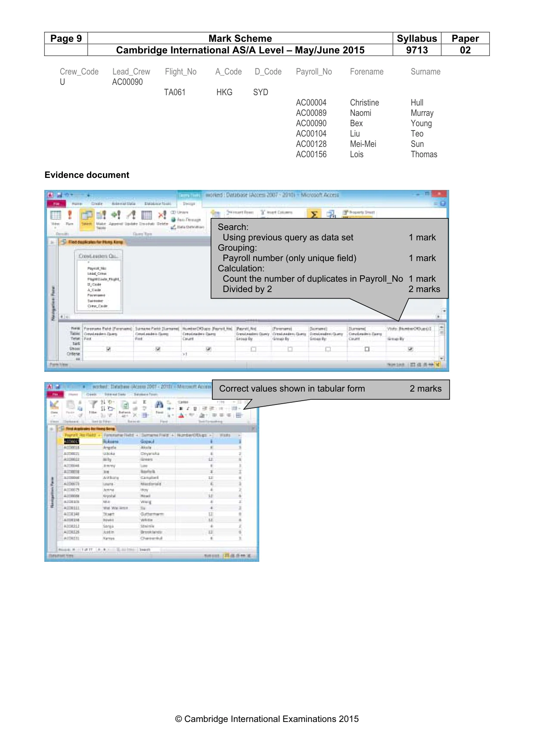Screen dimensions: 534x756
Task: Open the Payroll_No Field column header dropdown
Action: (x=99, y=436)
